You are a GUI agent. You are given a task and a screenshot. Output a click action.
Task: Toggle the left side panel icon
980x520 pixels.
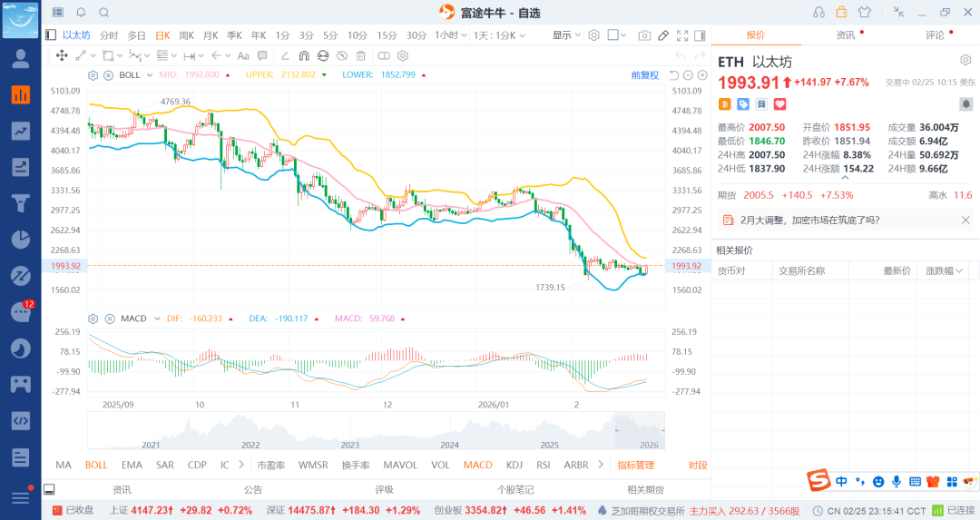tap(51, 35)
